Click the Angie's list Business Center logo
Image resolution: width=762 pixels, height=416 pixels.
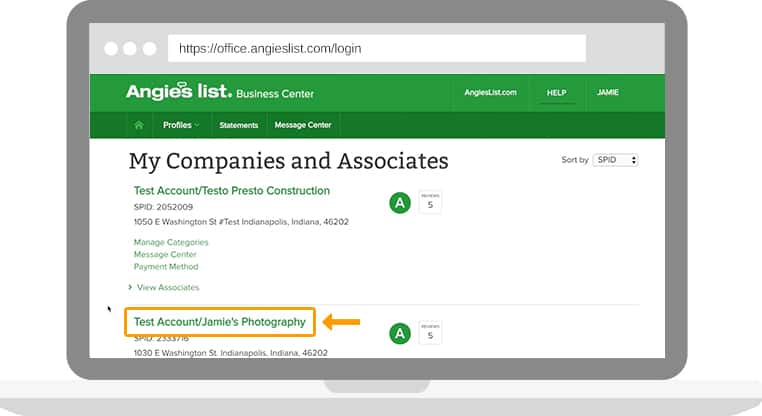(220, 91)
